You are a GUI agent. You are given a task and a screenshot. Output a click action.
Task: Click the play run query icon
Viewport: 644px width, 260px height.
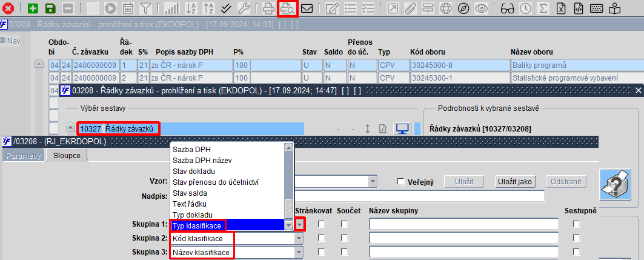pyautogui.click(x=110, y=8)
